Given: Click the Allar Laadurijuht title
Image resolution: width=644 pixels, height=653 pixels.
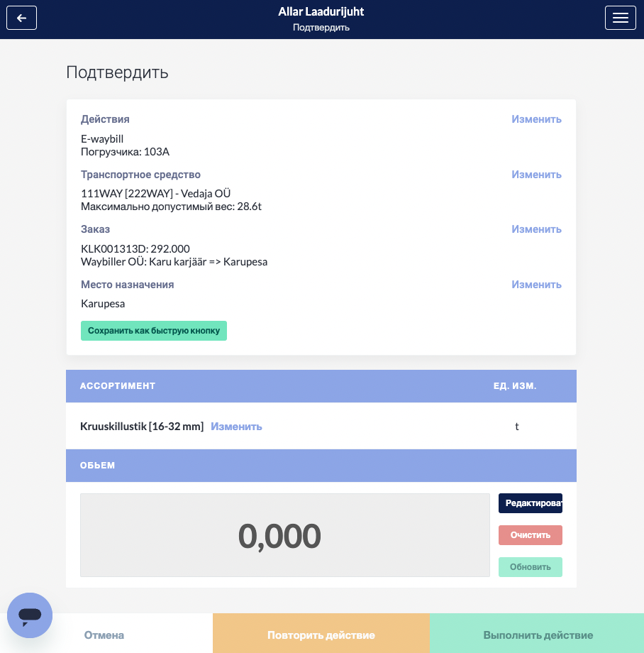Looking at the screenshot, I should 321,11.
